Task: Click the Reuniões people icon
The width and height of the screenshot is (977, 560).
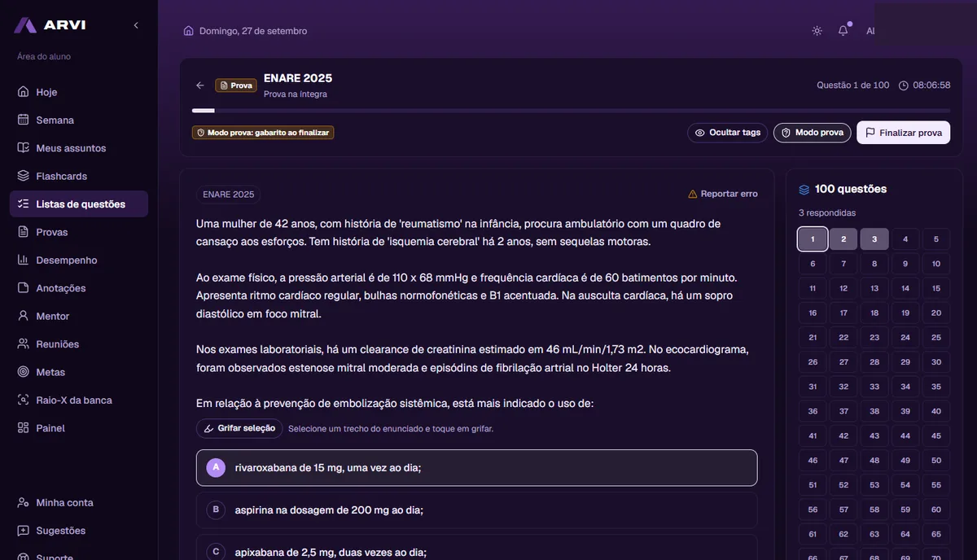Action: (24, 344)
